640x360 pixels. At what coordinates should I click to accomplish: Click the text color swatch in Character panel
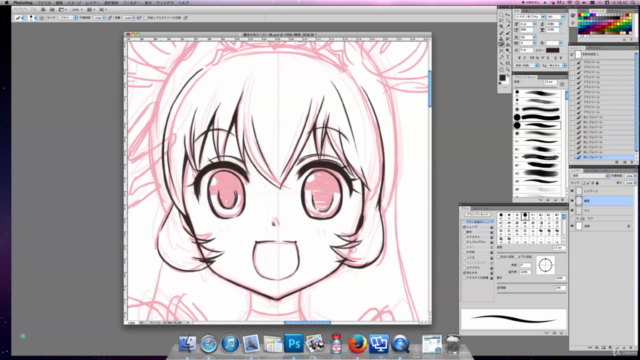pos(553,50)
